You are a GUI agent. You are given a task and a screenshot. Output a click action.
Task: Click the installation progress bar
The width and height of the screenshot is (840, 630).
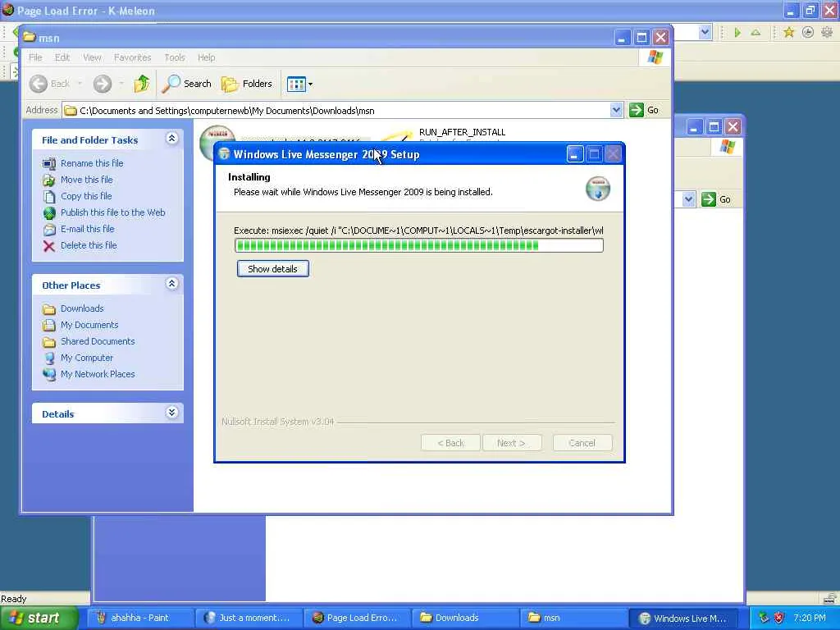click(419, 245)
